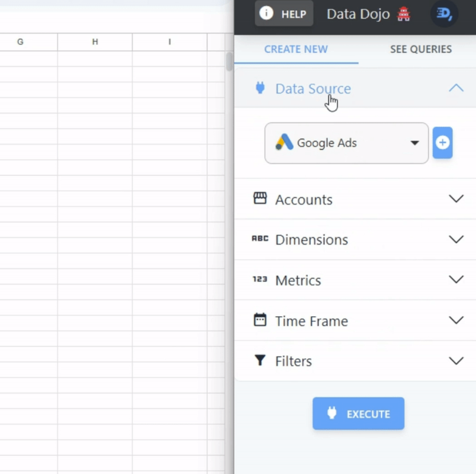Click the storefront icon next to Accounts
The height and width of the screenshot is (474, 476).
pos(260,198)
